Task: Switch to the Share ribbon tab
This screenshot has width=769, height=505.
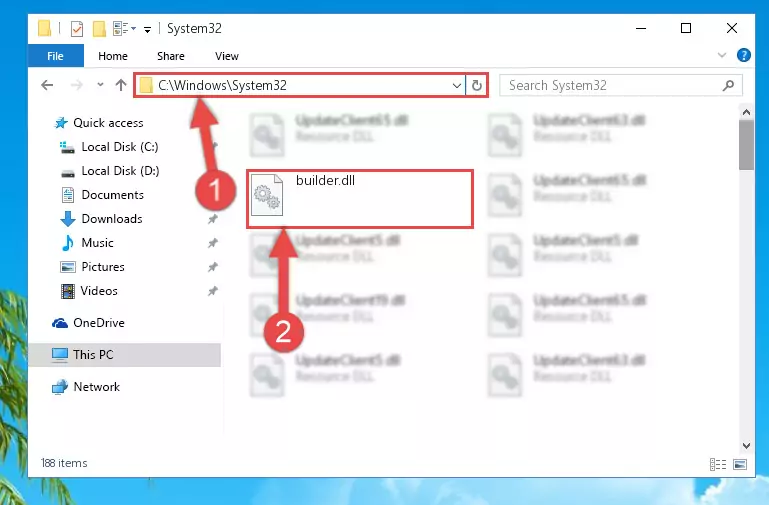Action: coord(171,56)
